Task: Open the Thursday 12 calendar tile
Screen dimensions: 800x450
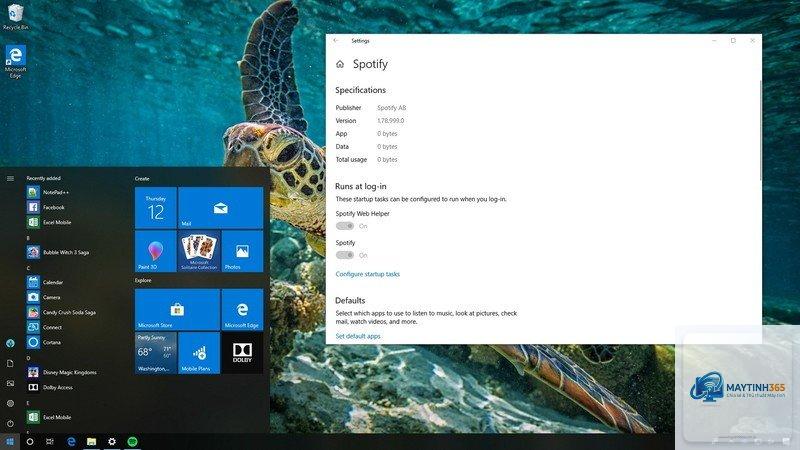Action: click(x=156, y=208)
